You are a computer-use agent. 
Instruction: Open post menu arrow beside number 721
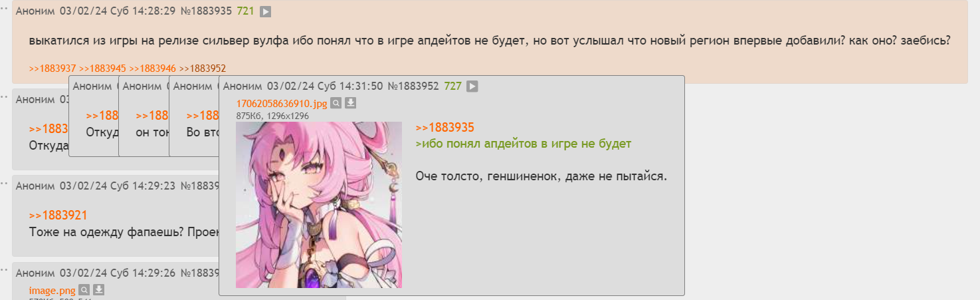[x=265, y=12]
